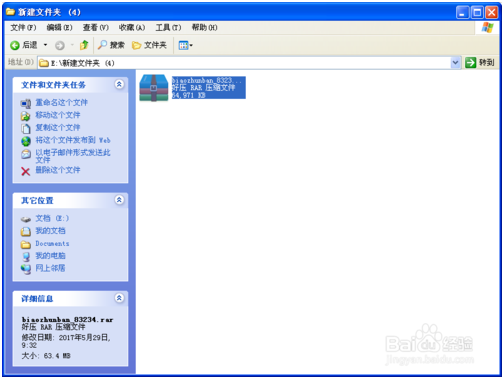Click the My Computer icon in Other Places
This screenshot has width=504, height=379.
pos(26,256)
